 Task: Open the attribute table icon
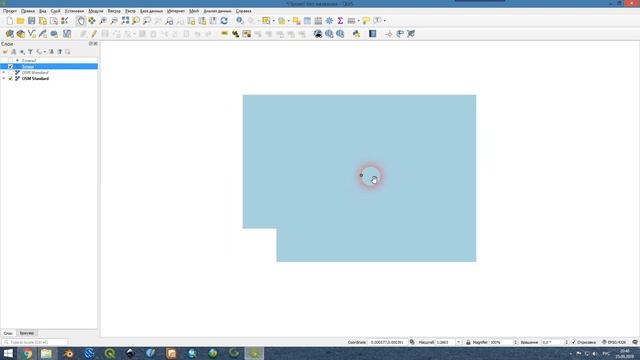pyautogui.click(x=307, y=20)
